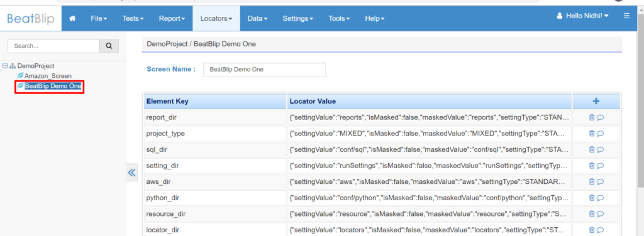Open comment for locator_dir row
The height and width of the screenshot is (236, 644).
(x=600, y=230)
